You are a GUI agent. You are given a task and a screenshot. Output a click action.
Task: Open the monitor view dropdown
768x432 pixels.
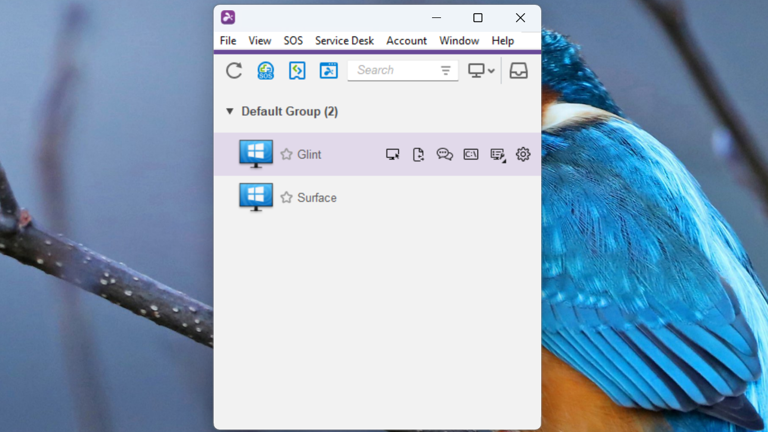point(481,71)
